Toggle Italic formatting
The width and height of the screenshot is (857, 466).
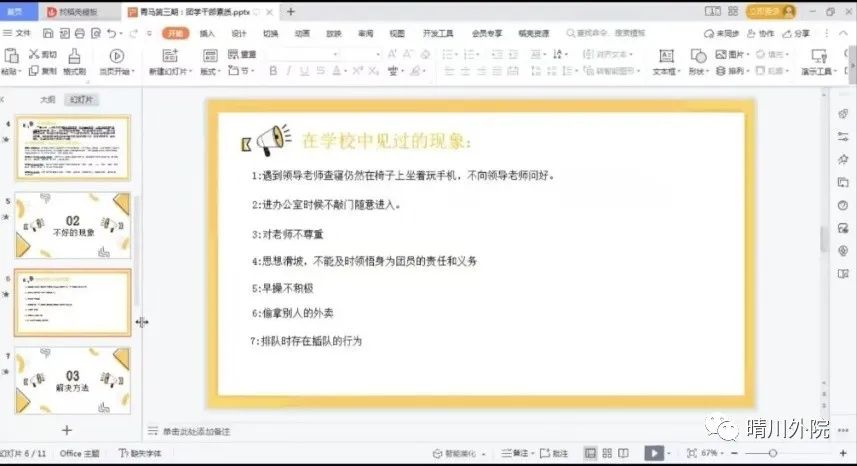click(288, 71)
